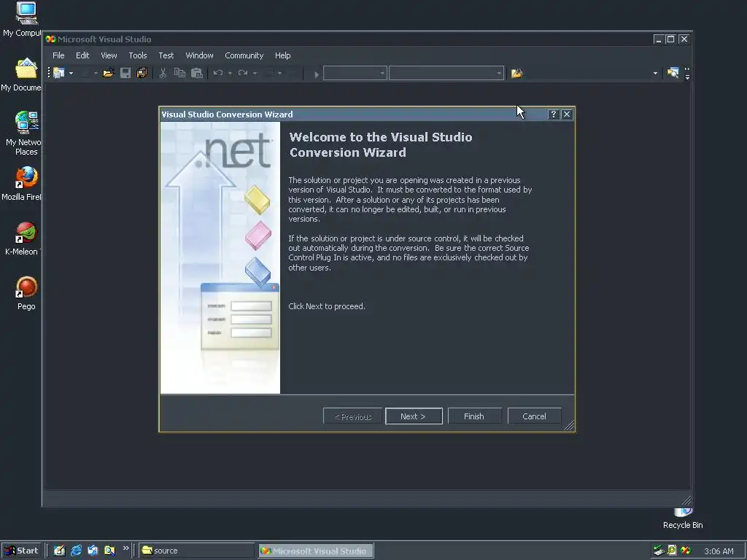Open the Redo history dropdown arrow

point(255,74)
